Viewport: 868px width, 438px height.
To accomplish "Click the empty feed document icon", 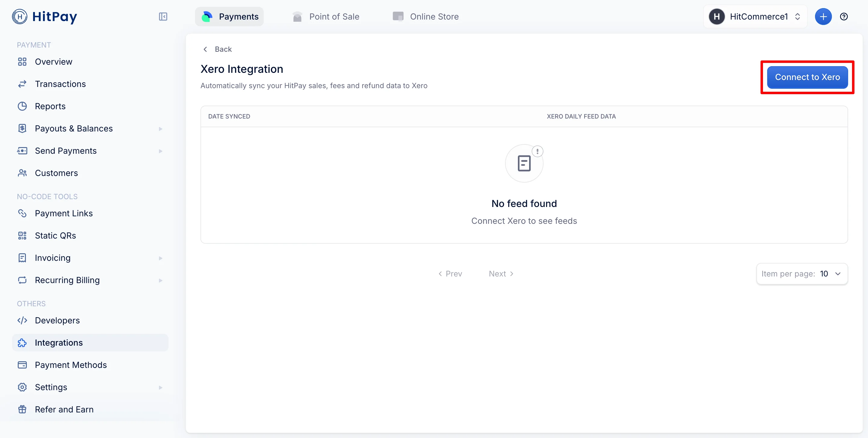I will [x=524, y=163].
